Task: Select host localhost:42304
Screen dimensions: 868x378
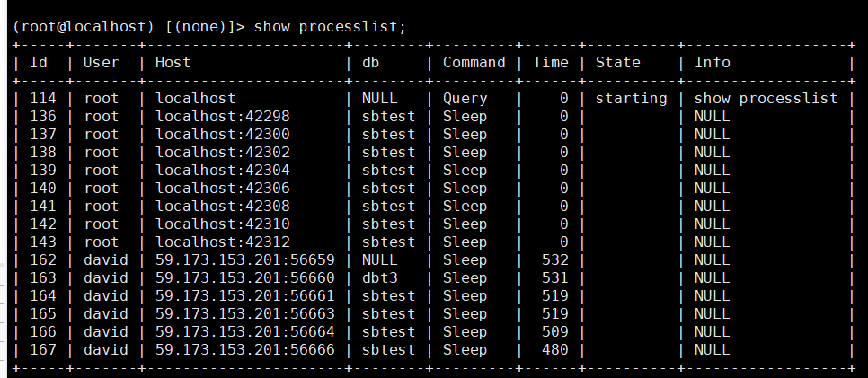Action: pos(223,171)
